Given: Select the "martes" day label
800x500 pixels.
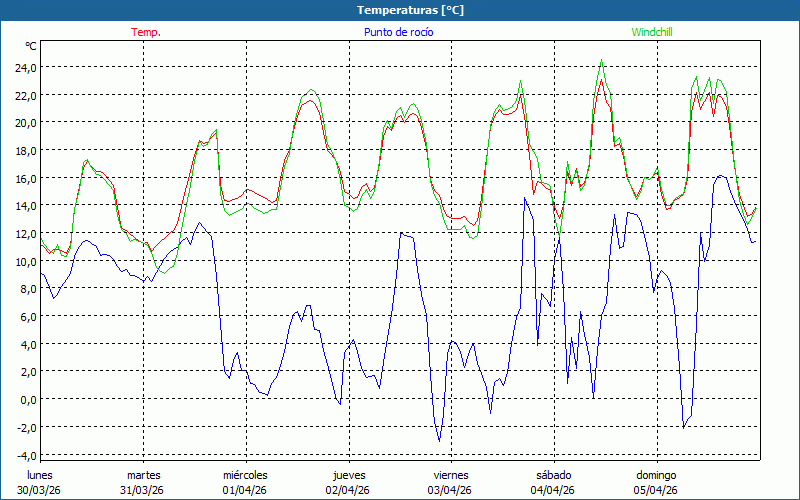Looking at the screenshot, I should pyautogui.click(x=143, y=475).
